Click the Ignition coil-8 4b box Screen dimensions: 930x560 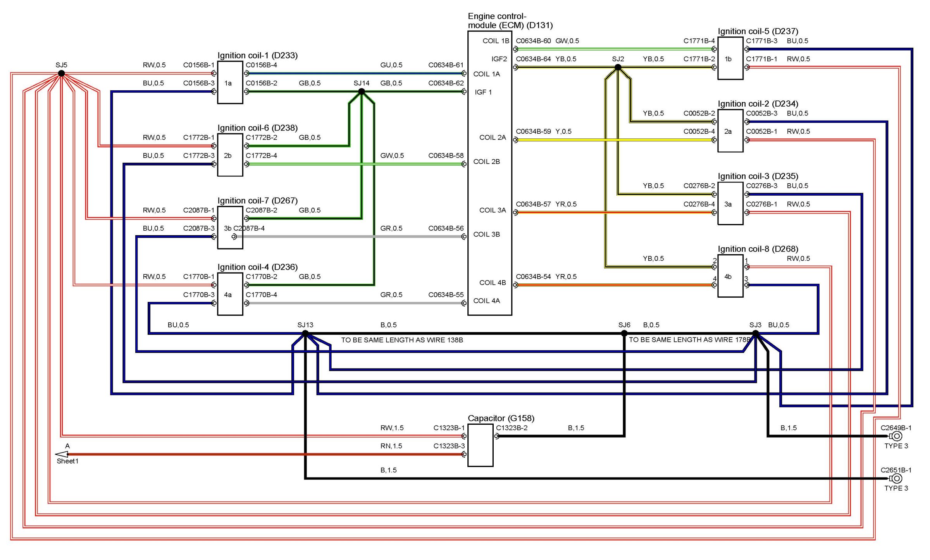[730, 276]
